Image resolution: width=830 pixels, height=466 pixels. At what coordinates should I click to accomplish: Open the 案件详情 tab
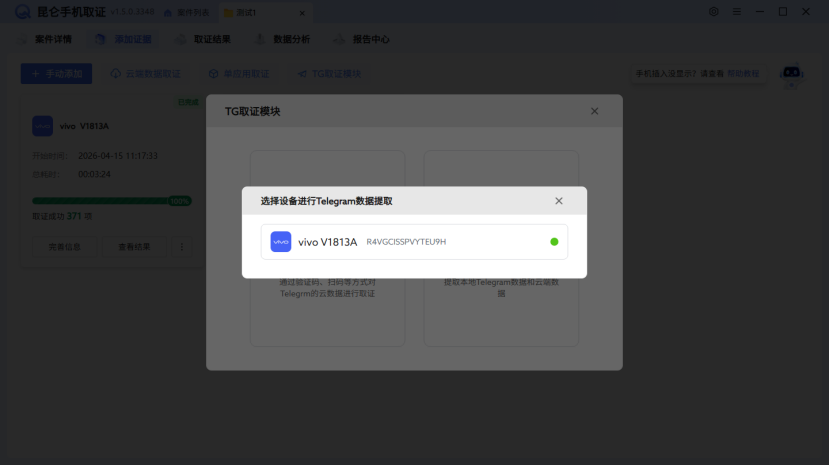(x=46, y=39)
